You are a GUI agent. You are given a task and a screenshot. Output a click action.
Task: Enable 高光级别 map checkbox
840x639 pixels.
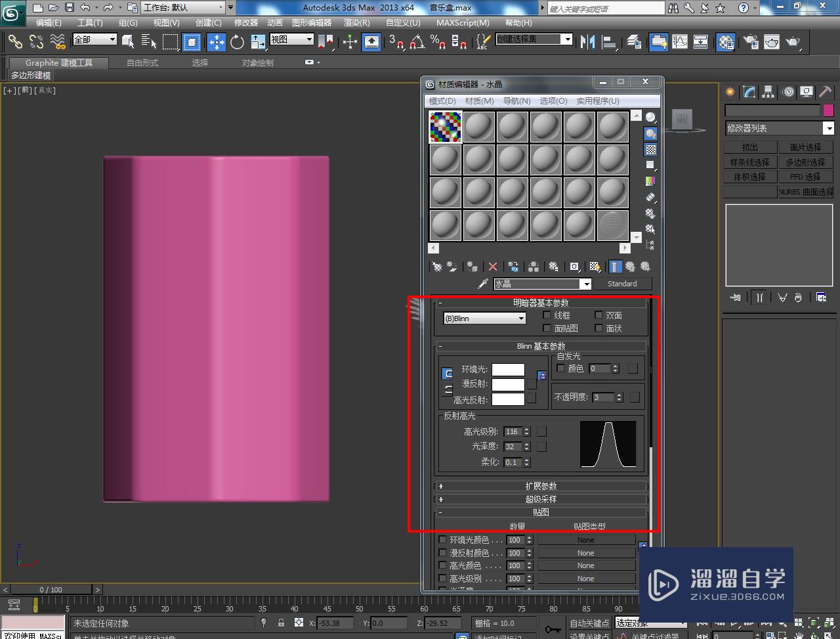[442, 579]
